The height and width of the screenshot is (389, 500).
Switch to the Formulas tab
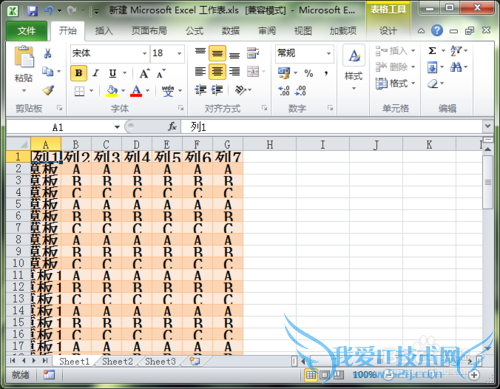point(195,31)
